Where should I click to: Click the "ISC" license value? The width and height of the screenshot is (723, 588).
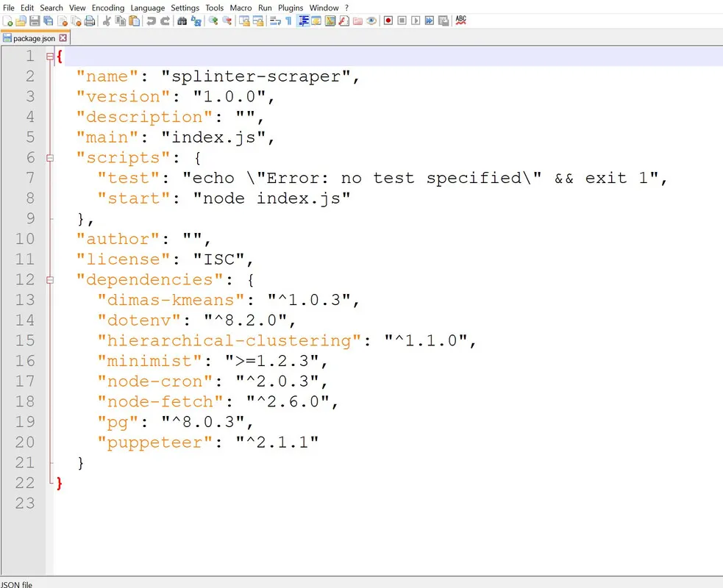tap(218, 259)
